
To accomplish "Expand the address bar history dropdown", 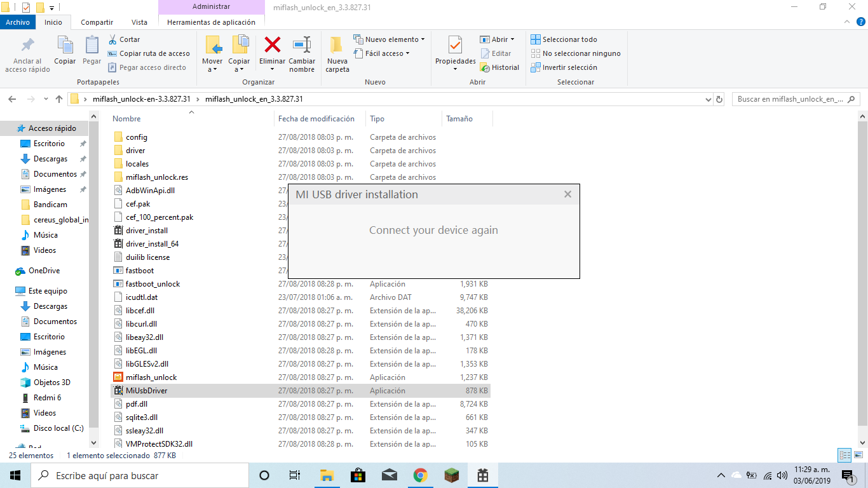I will coord(709,99).
